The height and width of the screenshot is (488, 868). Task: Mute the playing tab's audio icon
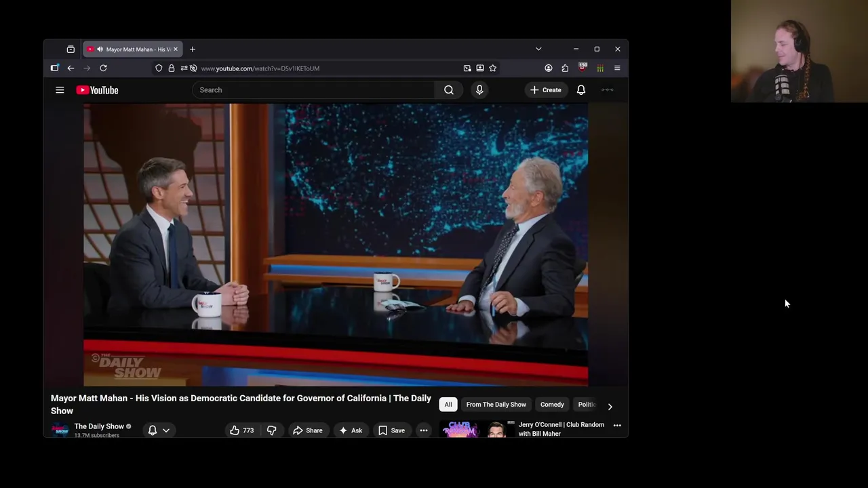pos(100,49)
